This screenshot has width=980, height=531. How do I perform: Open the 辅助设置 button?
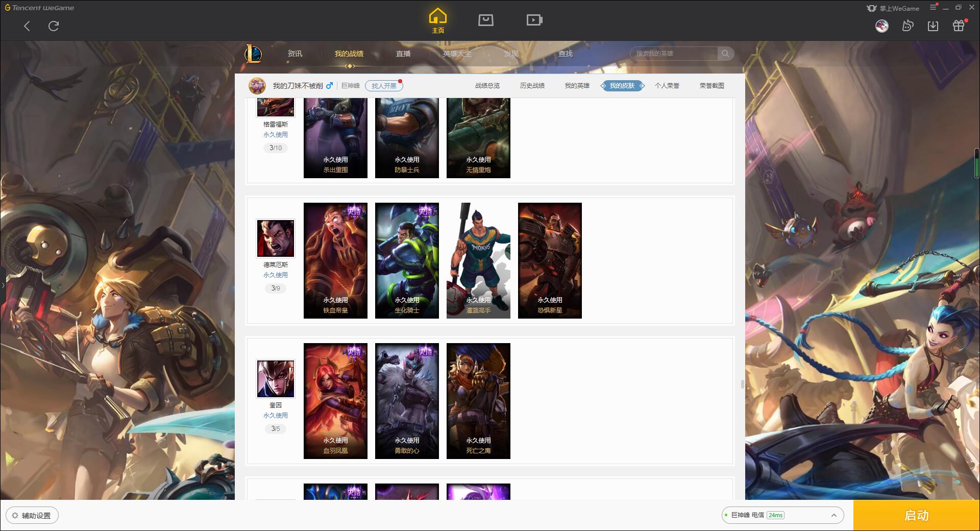32,515
